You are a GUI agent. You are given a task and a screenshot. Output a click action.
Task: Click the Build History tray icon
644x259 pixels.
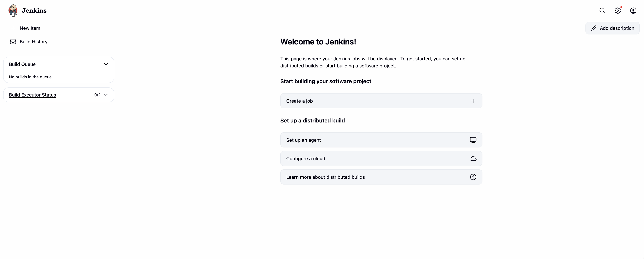[x=13, y=41]
